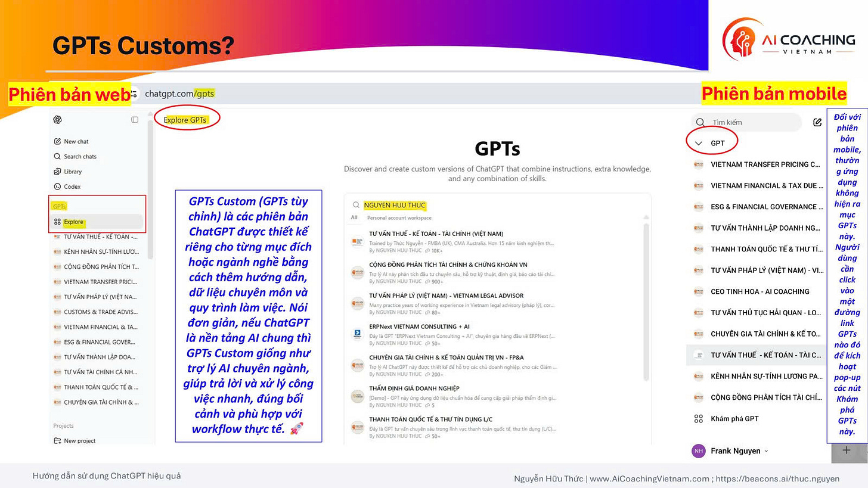Viewport: 868px width, 488px height.
Task: Open TƯ VẤN TÀI CHÍNH CÁ NH... in web sidebar
Action: click(x=96, y=372)
